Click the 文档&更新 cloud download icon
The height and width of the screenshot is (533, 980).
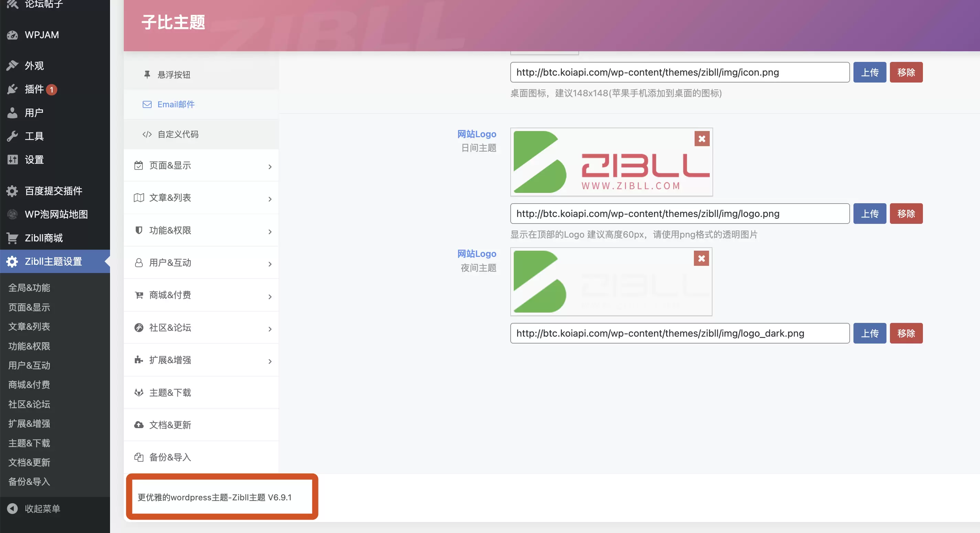coord(139,425)
